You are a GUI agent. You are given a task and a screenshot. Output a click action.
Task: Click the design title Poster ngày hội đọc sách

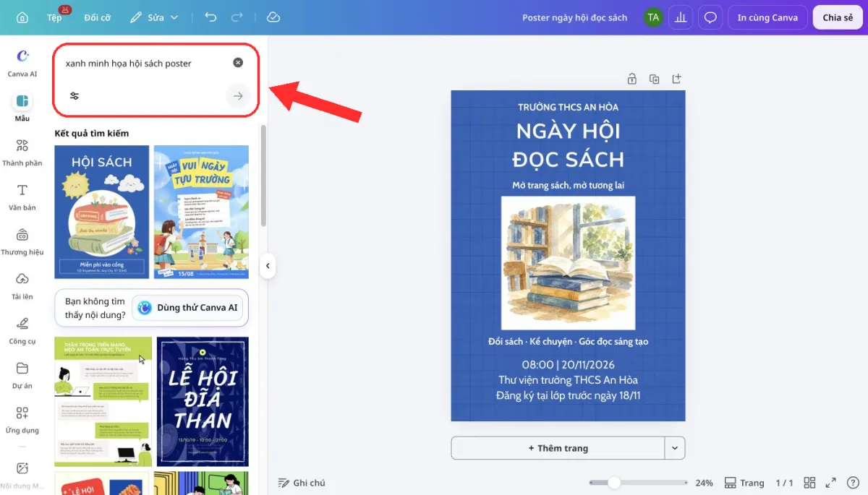pyautogui.click(x=574, y=17)
